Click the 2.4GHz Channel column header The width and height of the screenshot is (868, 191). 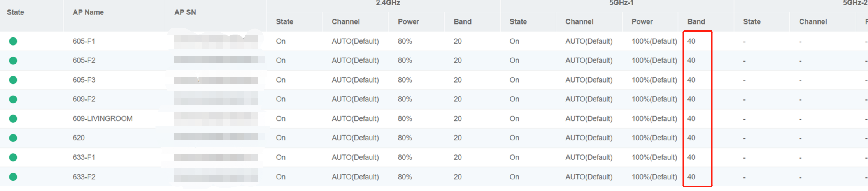pos(345,22)
